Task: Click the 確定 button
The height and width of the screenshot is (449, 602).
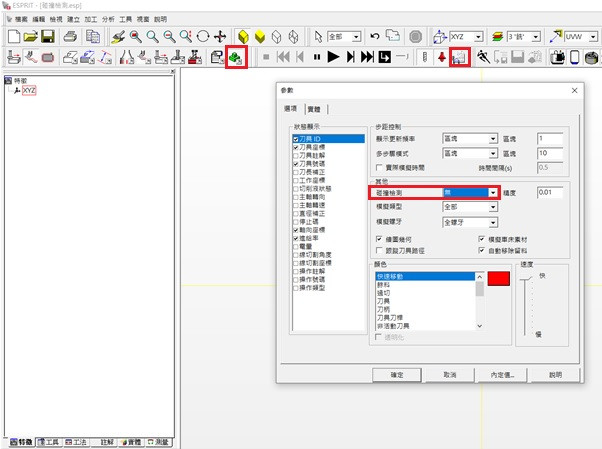Action: (x=397, y=375)
